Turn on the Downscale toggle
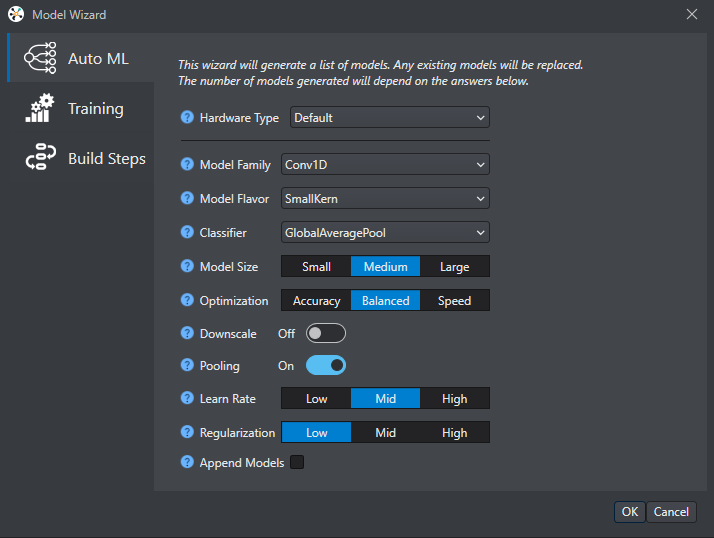 click(x=326, y=333)
